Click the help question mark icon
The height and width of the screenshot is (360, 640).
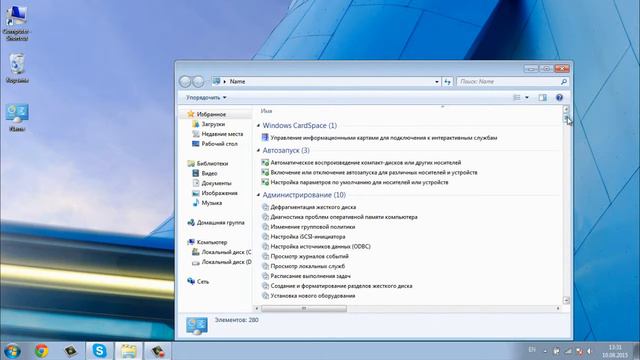(x=559, y=98)
